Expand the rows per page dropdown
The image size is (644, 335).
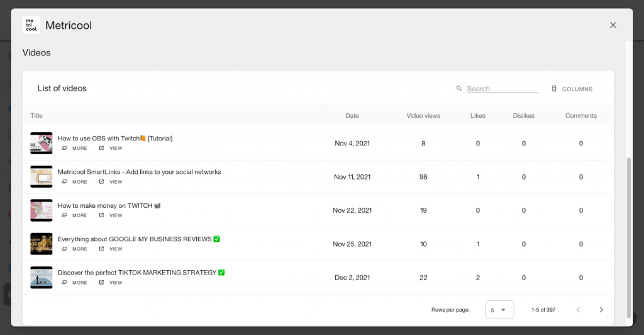tap(499, 310)
